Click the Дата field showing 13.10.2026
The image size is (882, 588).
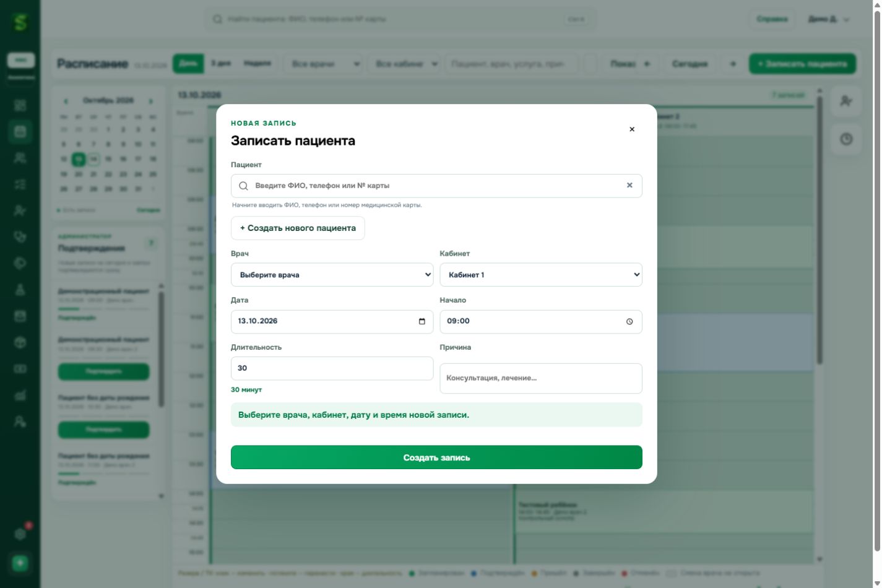332,322
